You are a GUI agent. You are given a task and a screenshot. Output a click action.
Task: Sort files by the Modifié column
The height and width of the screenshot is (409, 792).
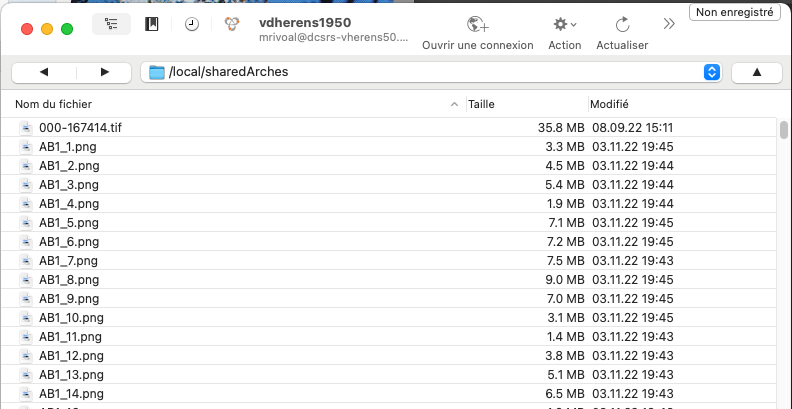tap(680, 104)
